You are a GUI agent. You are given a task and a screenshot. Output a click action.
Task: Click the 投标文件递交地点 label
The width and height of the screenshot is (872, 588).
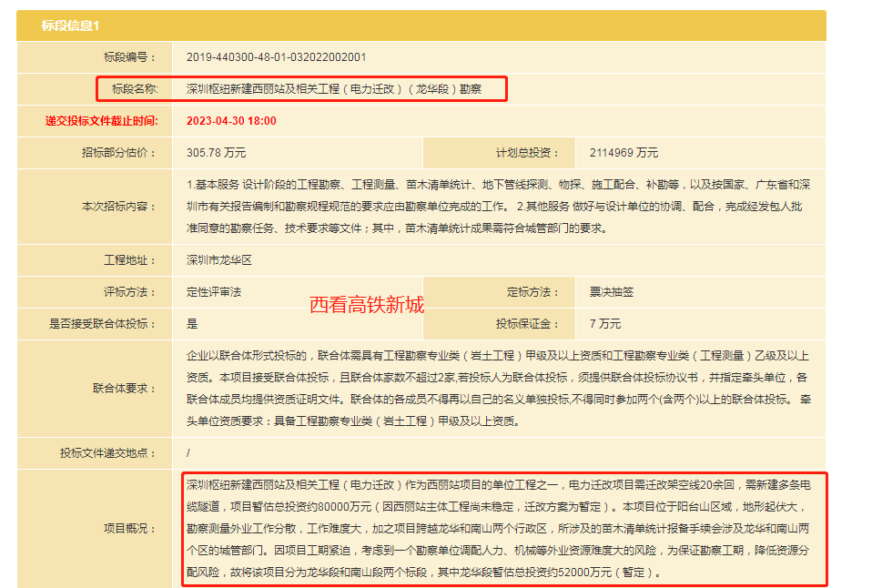(108, 452)
